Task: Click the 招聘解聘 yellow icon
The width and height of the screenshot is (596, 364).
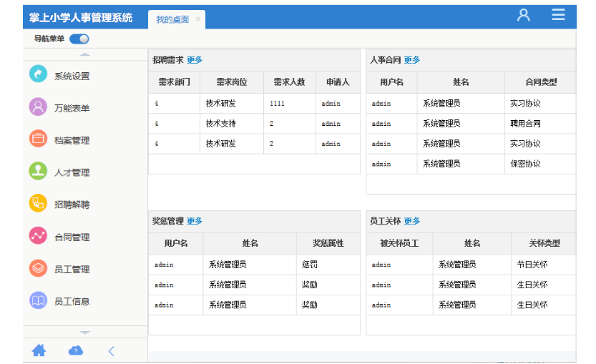Action: click(38, 203)
